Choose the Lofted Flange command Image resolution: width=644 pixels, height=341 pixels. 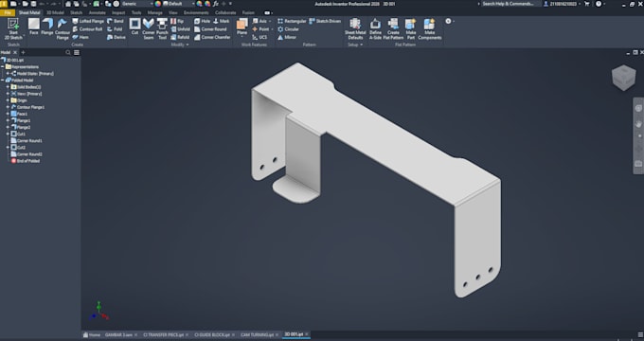click(88, 21)
